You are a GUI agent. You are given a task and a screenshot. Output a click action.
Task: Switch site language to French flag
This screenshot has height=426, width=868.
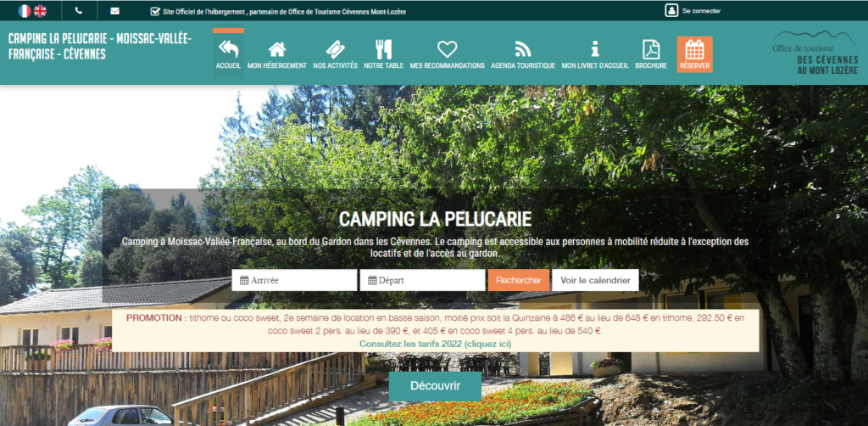pyautogui.click(x=25, y=10)
